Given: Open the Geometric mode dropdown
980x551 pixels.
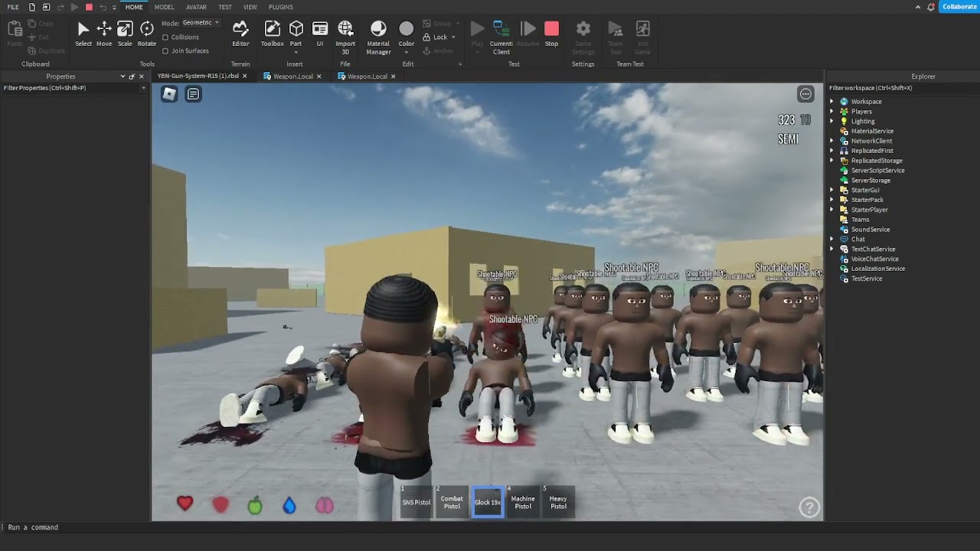Looking at the screenshot, I should click(x=201, y=23).
